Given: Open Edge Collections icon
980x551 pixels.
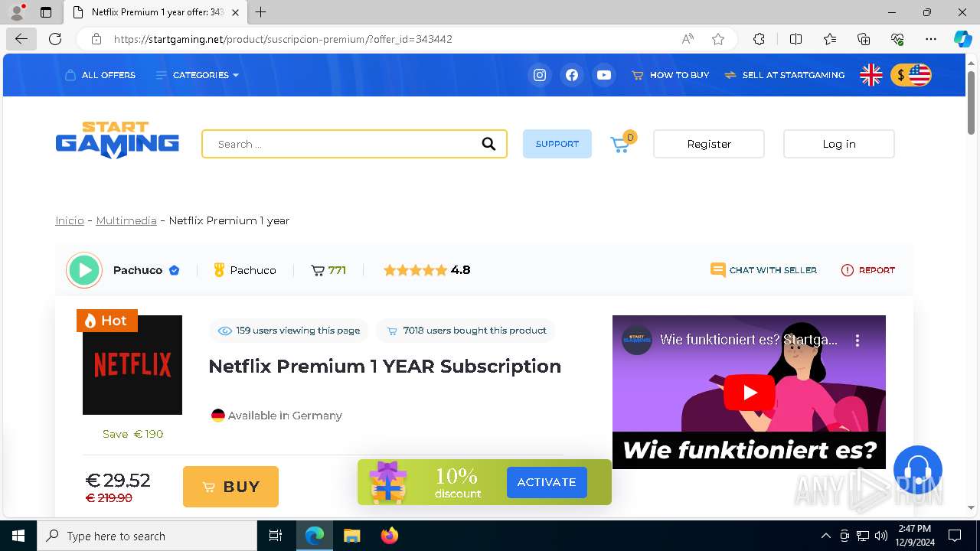Looking at the screenshot, I should pos(864,39).
